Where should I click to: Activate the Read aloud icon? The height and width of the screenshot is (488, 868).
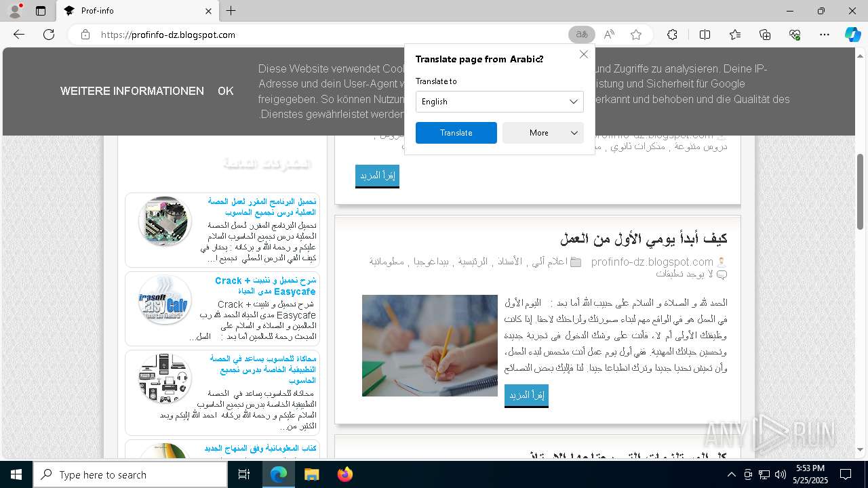[x=609, y=35]
